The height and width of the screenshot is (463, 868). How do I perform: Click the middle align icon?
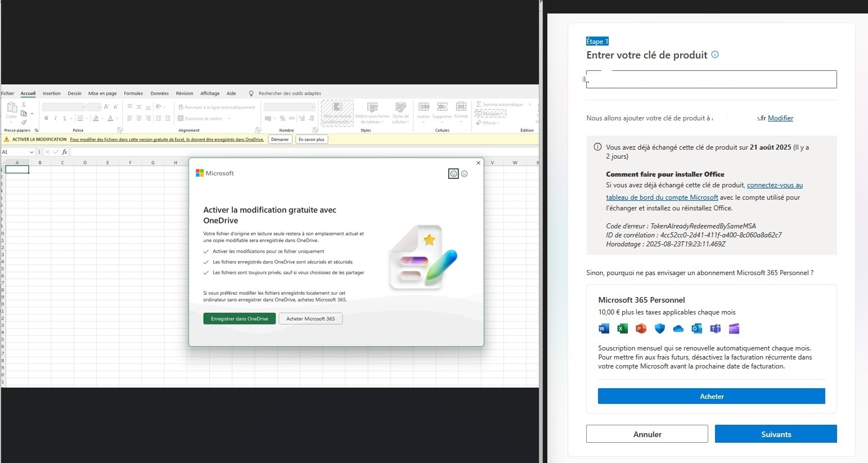click(x=139, y=106)
